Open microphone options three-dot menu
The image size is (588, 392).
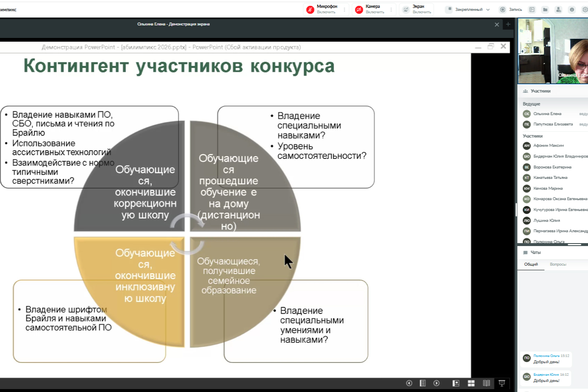pyautogui.click(x=344, y=10)
